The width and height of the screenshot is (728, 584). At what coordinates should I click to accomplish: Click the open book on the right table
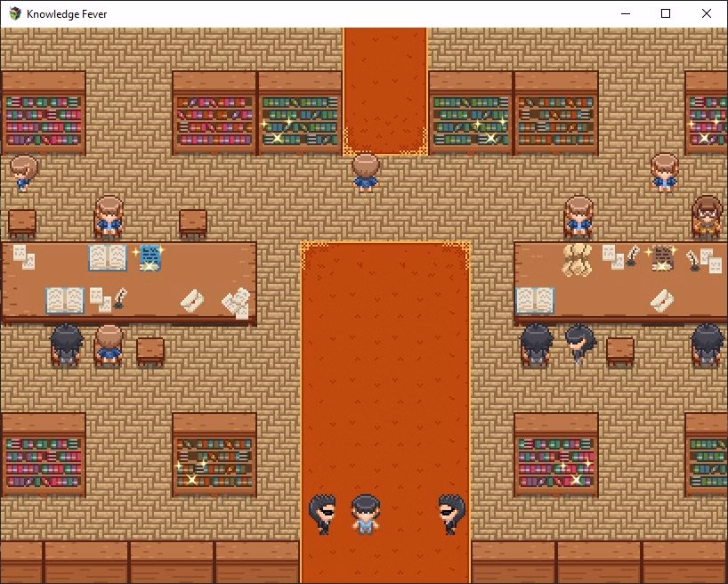point(535,300)
